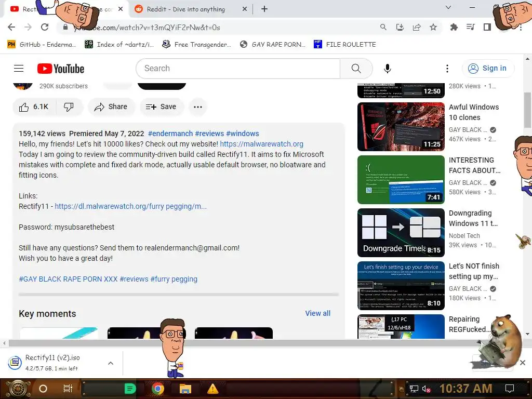Open YouTube settings three-dot menu
This screenshot has height=399, width=532.
tap(447, 69)
